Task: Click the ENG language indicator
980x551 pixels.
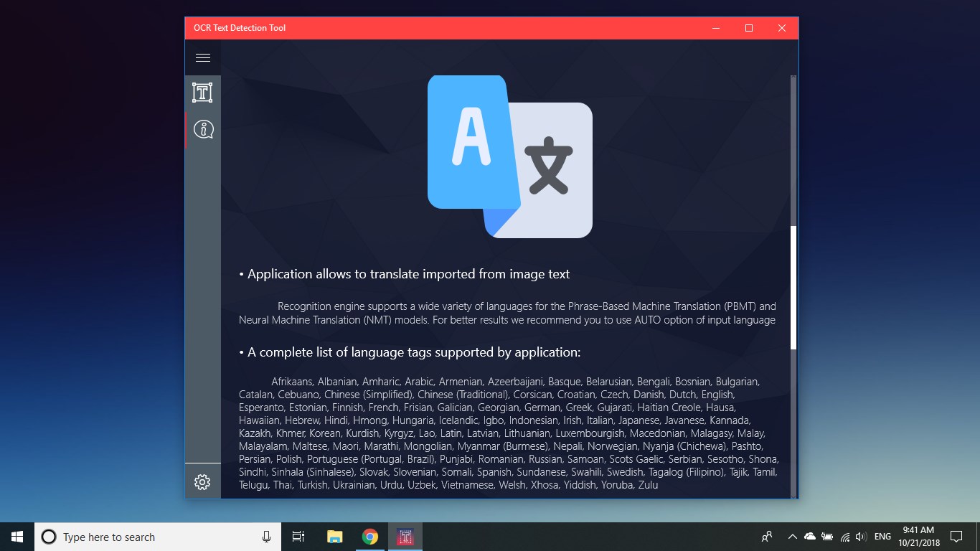Action: point(883,537)
